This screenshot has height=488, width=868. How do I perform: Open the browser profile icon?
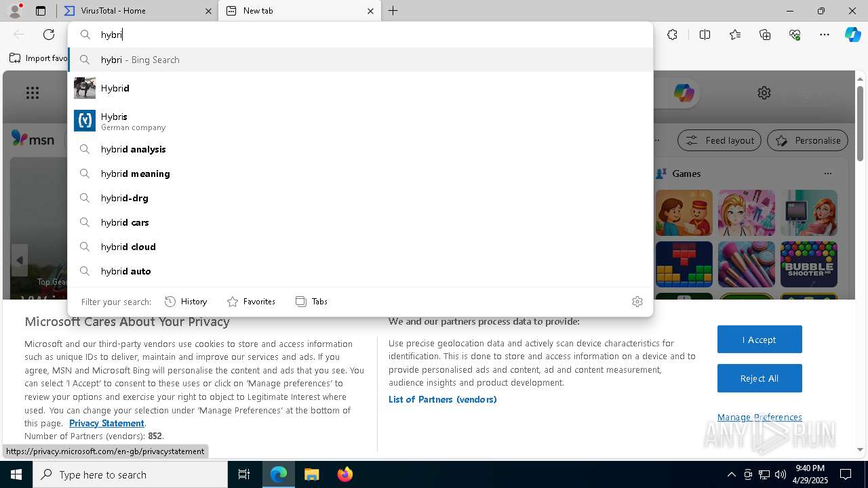click(15, 11)
